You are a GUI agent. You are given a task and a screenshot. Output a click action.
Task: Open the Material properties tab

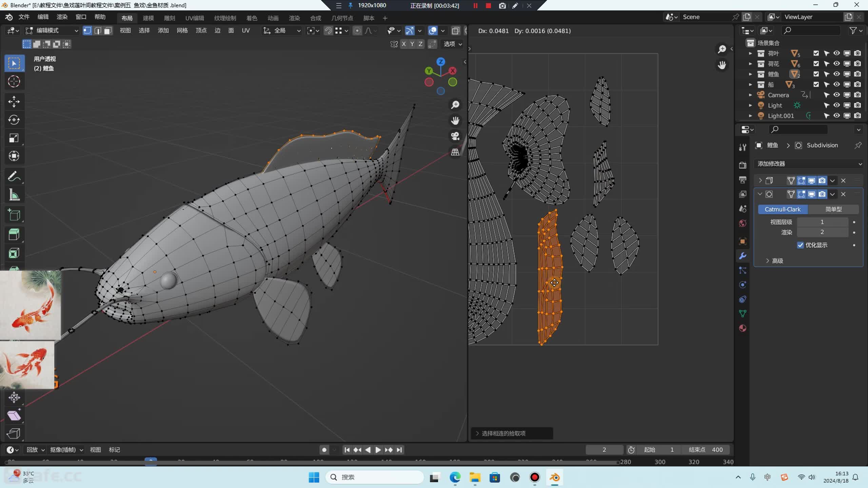point(743,328)
